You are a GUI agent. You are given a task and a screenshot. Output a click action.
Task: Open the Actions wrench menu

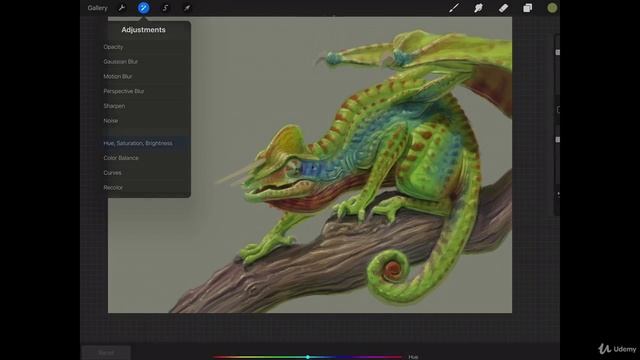(x=122, y=8)
